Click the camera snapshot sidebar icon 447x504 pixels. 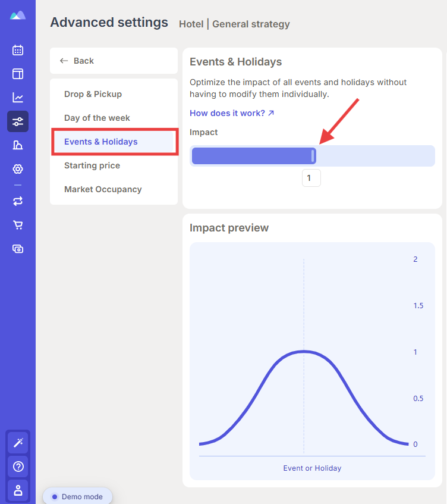pos(18,249)
